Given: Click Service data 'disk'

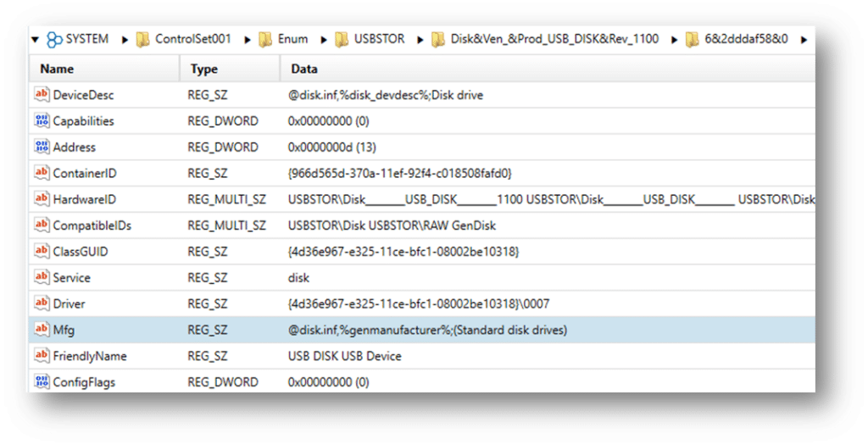Looking at the screenshot, I should tap(298, 277).
